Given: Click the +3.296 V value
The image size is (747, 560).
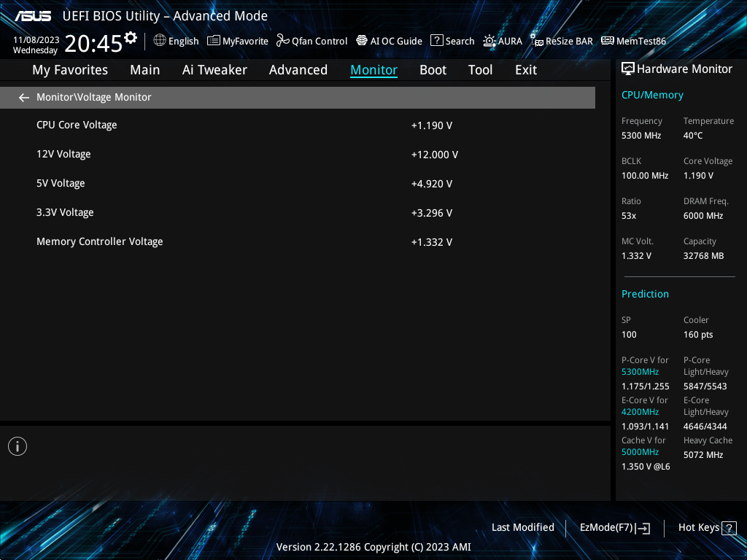Looking at the screenshot, I should (x=432, y=213).
